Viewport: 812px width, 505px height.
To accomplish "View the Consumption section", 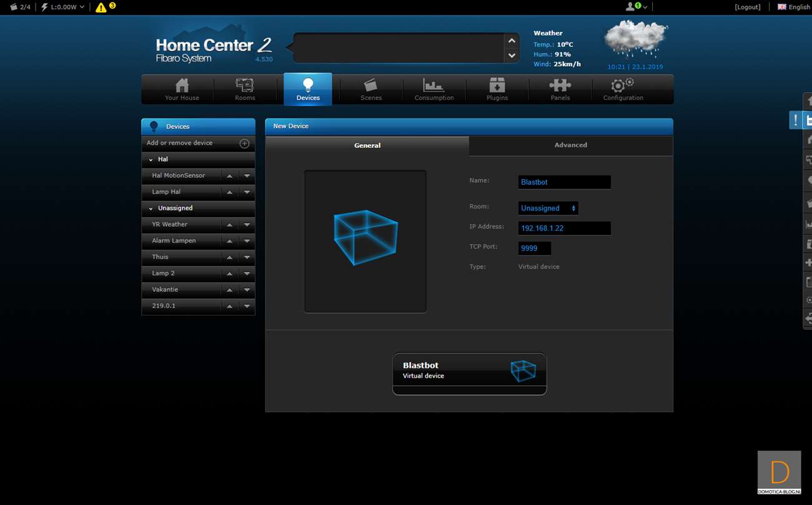I will 434,89.
